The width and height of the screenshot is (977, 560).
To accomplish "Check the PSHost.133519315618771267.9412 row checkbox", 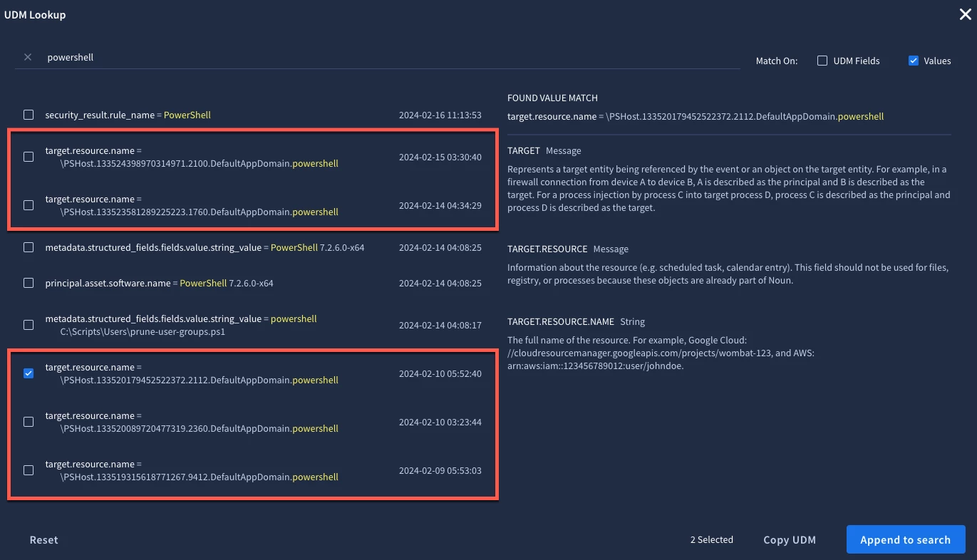I will (29, 470).
